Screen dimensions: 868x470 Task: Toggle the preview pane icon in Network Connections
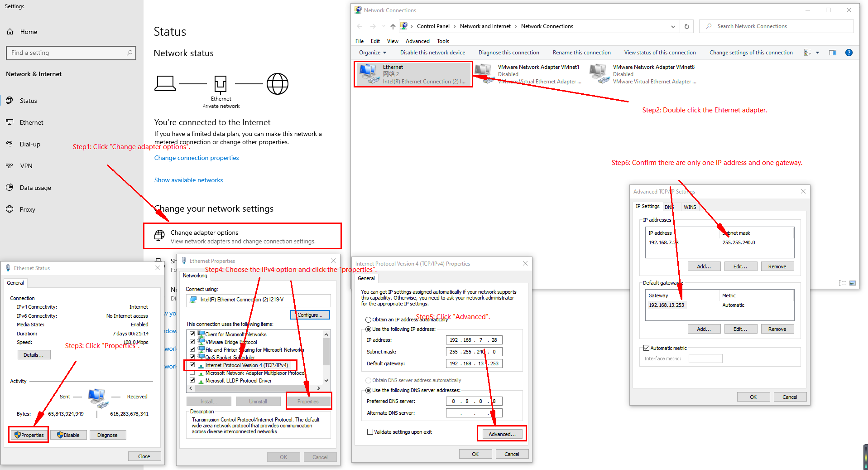832,53
